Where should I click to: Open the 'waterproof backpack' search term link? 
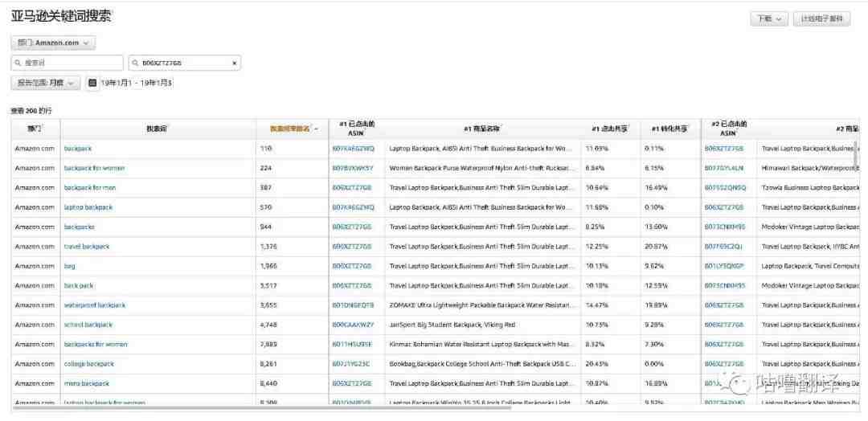[95, 305]
